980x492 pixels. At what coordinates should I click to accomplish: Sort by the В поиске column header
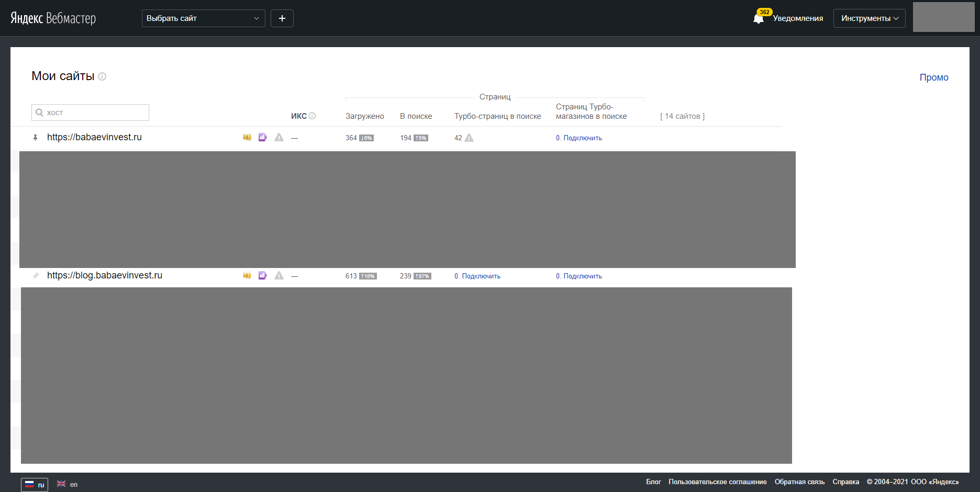coord(416,116)
